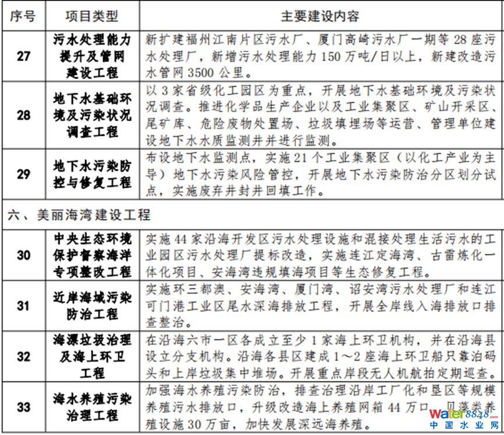Image resolution: width=504 pixels, height=435 pixels.
Task: Click the 主要建设内容 column header
Action: (320, 15)
